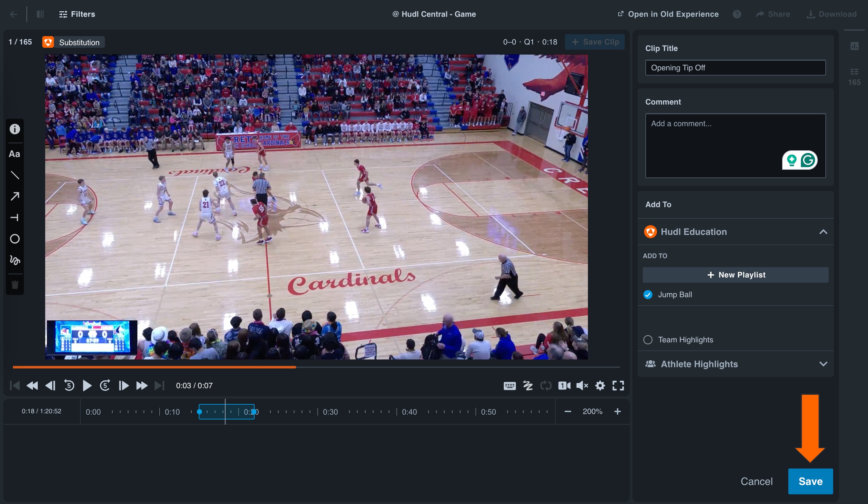Select the Line annotation tool
Viewport: 868px width, 504px height.
(x=15, y=175)
